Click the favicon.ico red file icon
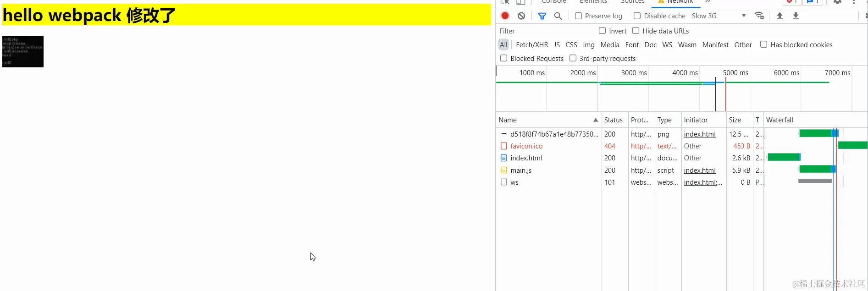The height and width of the screenshot is (291, 868). (503, 146)
